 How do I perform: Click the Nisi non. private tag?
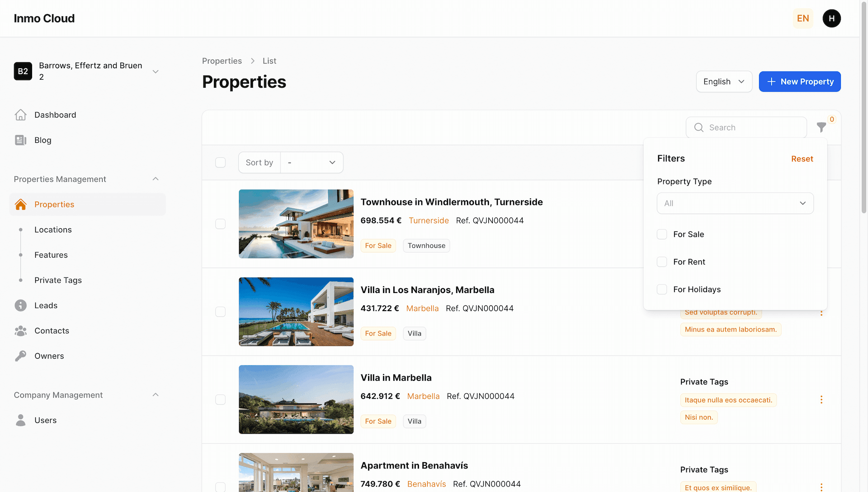[x=699, y=417]
